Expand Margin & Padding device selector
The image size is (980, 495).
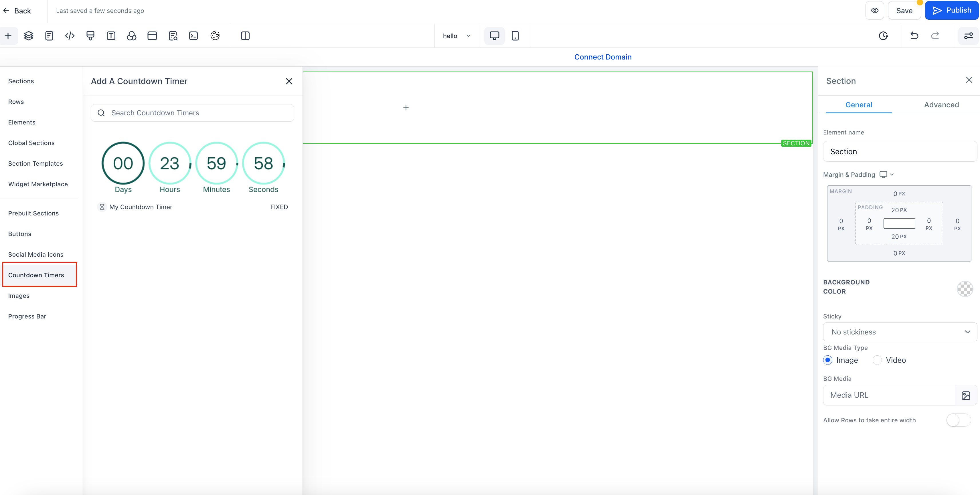(886, 175)
